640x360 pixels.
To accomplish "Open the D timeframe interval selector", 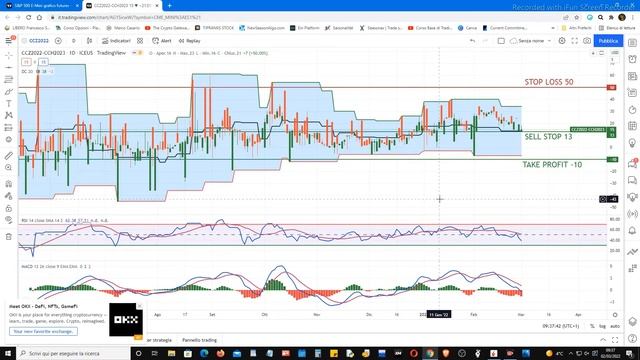I will tap(73, 41).
